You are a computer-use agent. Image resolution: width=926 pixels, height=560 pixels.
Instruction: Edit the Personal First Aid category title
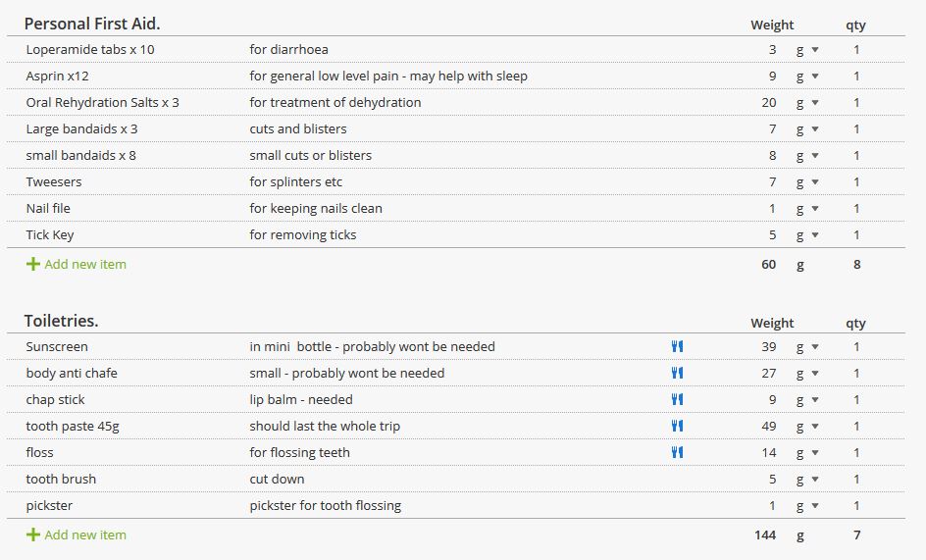click(x=92, y=24)
